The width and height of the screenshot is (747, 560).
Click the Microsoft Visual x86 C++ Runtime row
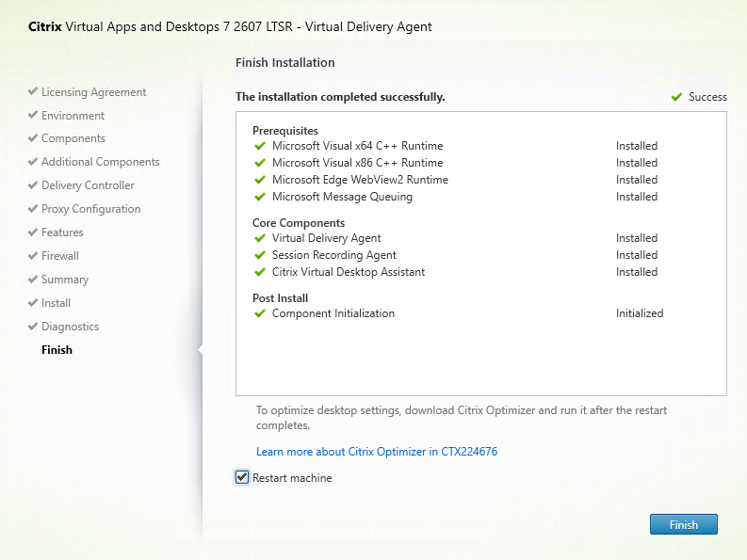point(456,163)
